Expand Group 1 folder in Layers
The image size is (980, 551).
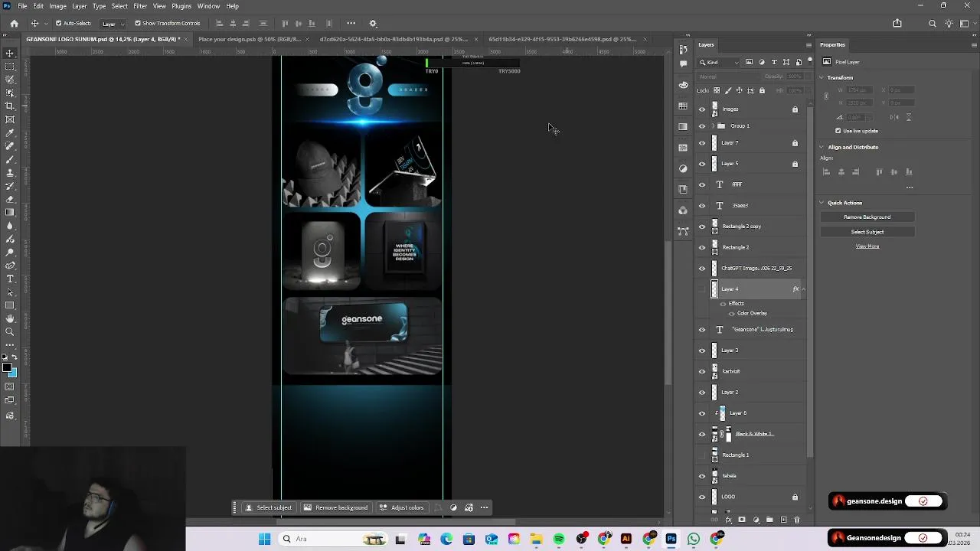pos(714,126)
